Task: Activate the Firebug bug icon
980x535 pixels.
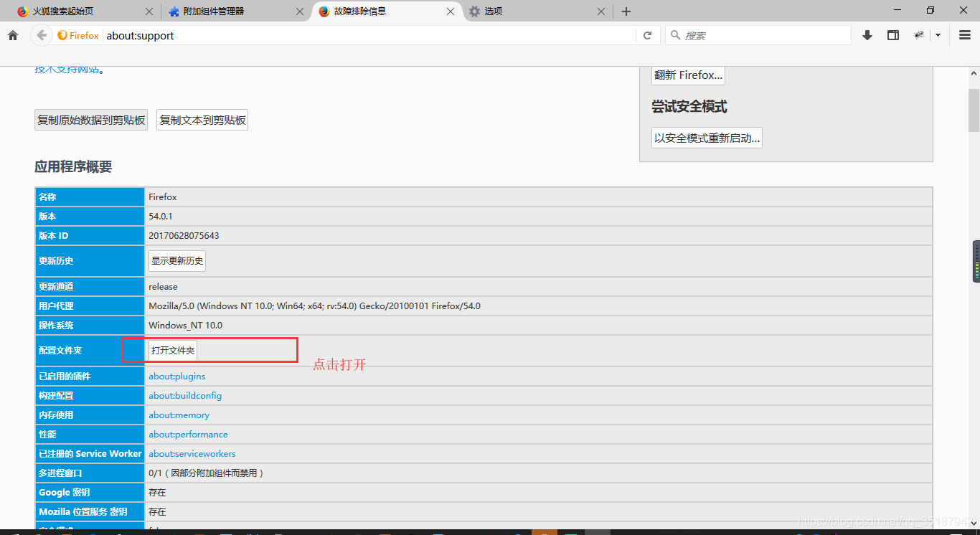Action: click(919, 35)
